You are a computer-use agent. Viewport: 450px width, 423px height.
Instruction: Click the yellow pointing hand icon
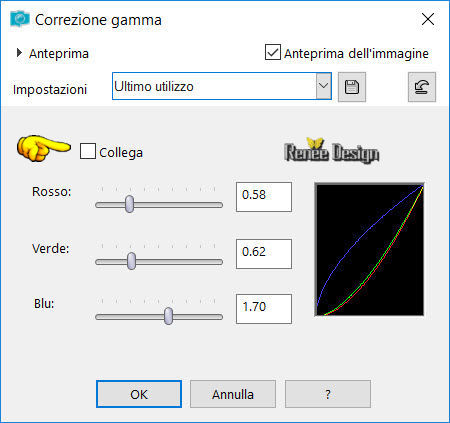pyautogui.click(x=44, y=148)
